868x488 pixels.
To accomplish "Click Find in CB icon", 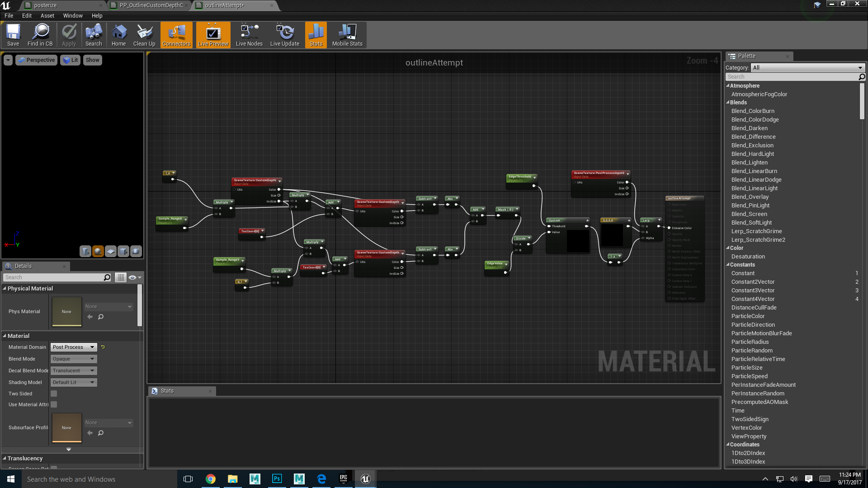I will point(40,35).
